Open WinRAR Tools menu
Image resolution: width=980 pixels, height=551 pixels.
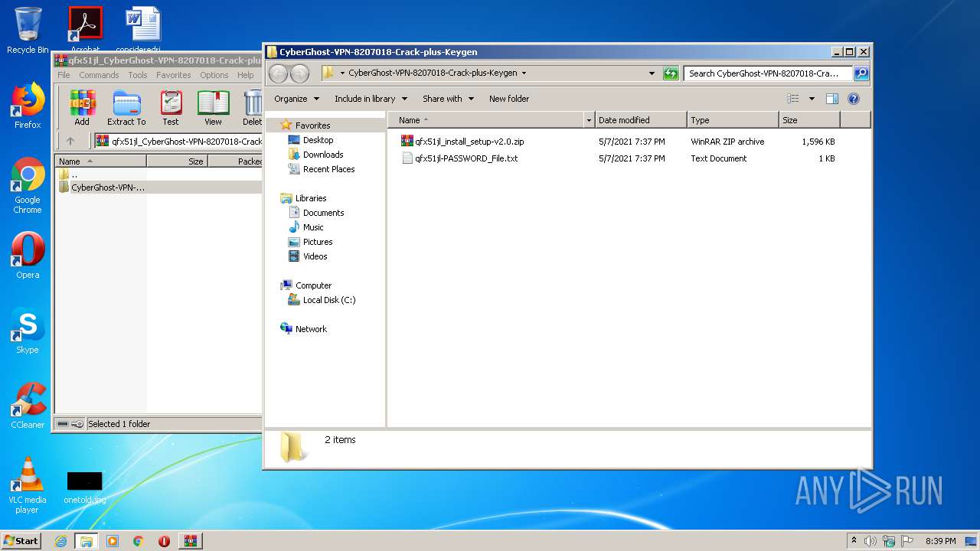[x=138, y=75]
